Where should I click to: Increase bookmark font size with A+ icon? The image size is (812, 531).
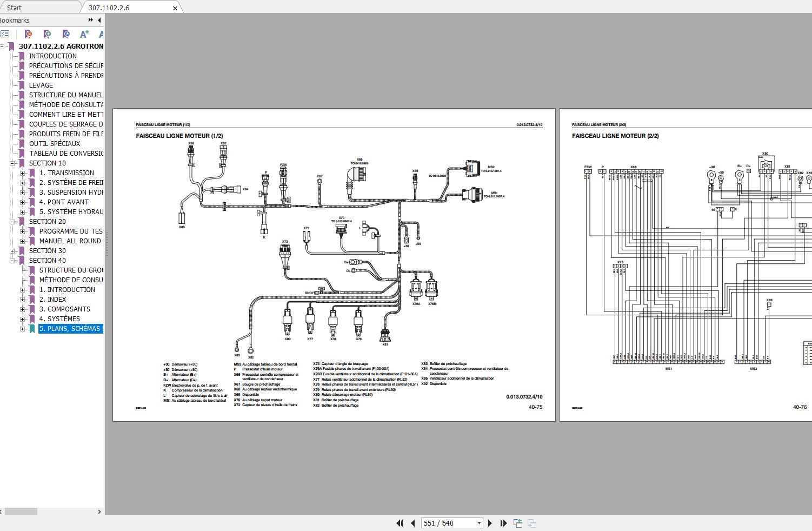(x=84, y=34)
